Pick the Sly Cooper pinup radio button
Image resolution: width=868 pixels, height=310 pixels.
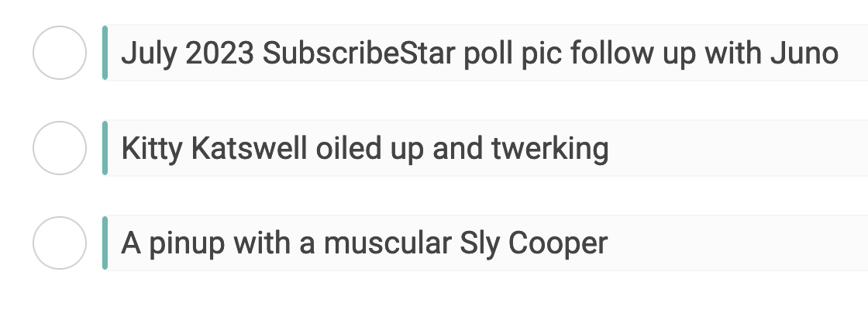point(60,243)
